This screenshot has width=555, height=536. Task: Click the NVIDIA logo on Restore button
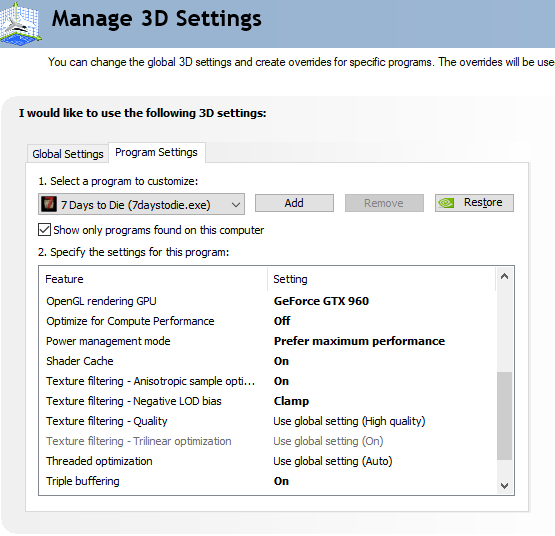446,203
